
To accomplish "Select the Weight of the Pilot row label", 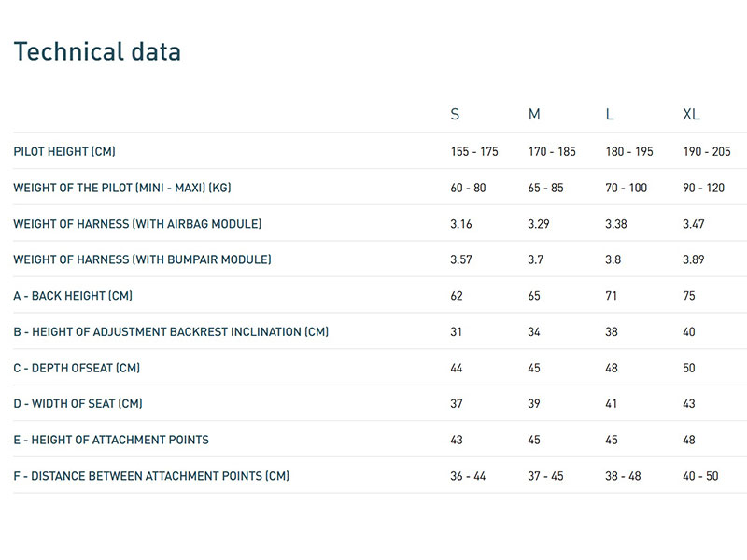I will tap(122, 188).
